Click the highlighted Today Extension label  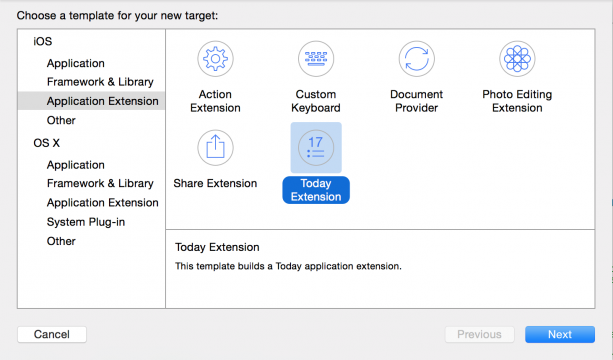[316, 190]
